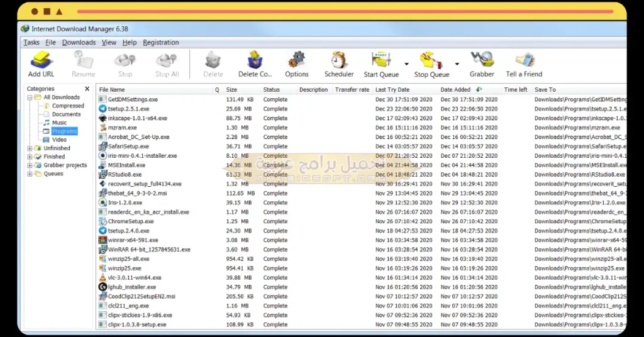Screen dimensions: 644x337
Task: Click the icon beside mzram.exe
Action: [x=103, y=128]
